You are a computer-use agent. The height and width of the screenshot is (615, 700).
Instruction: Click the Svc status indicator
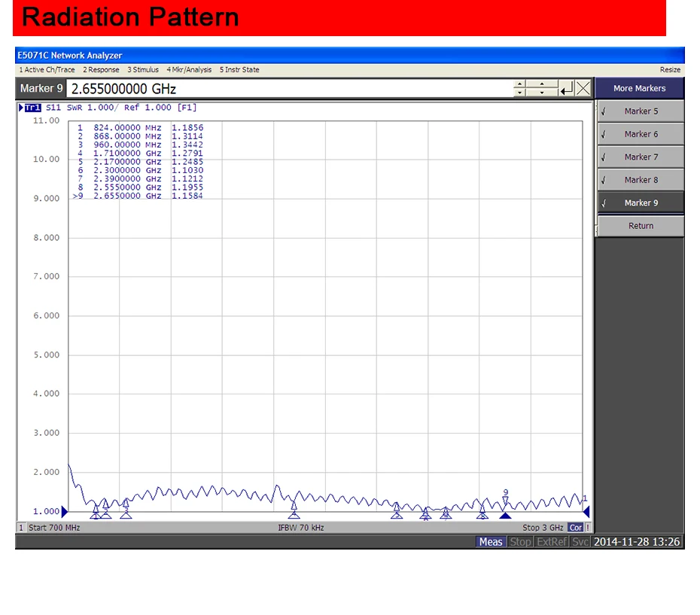(x=580, y=542)
